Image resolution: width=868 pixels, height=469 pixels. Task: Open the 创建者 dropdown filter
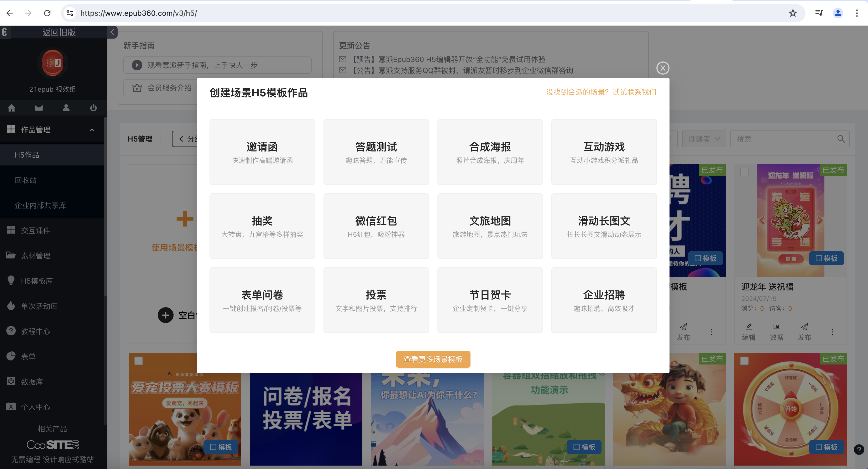704,139
